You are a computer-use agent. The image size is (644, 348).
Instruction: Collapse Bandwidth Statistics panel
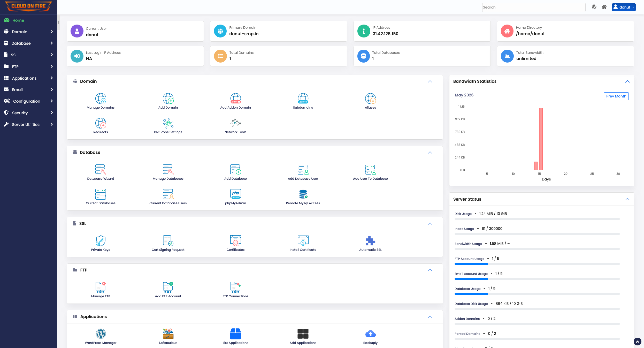tap(627, 81)
